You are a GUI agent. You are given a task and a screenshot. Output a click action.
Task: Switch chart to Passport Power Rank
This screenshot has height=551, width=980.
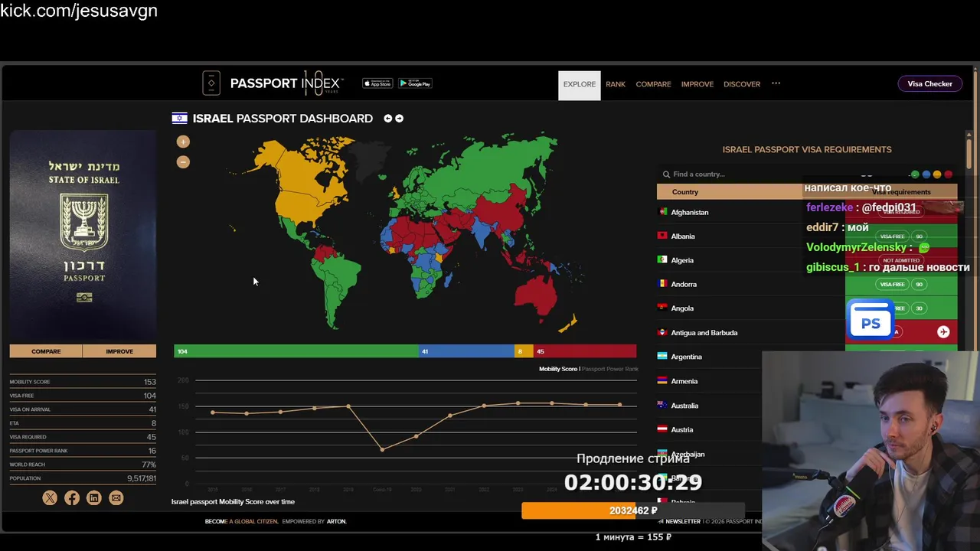click(609, 369)
